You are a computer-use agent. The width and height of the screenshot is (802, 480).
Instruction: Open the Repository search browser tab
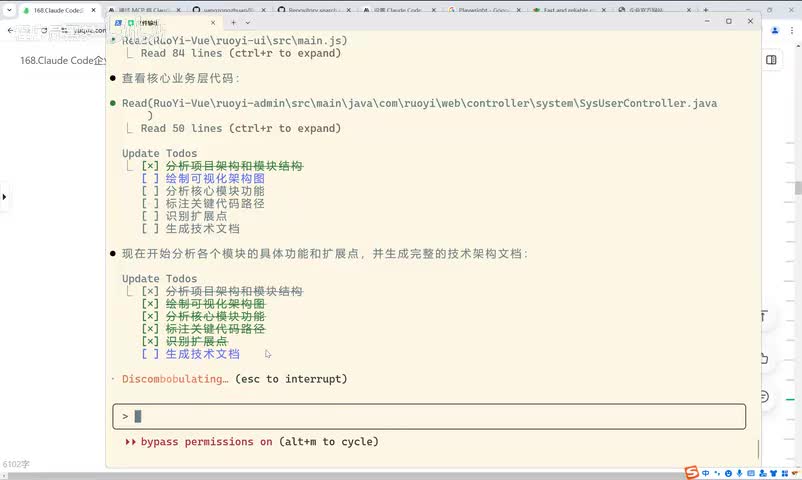pyautogui.click(x=314, y=10)
